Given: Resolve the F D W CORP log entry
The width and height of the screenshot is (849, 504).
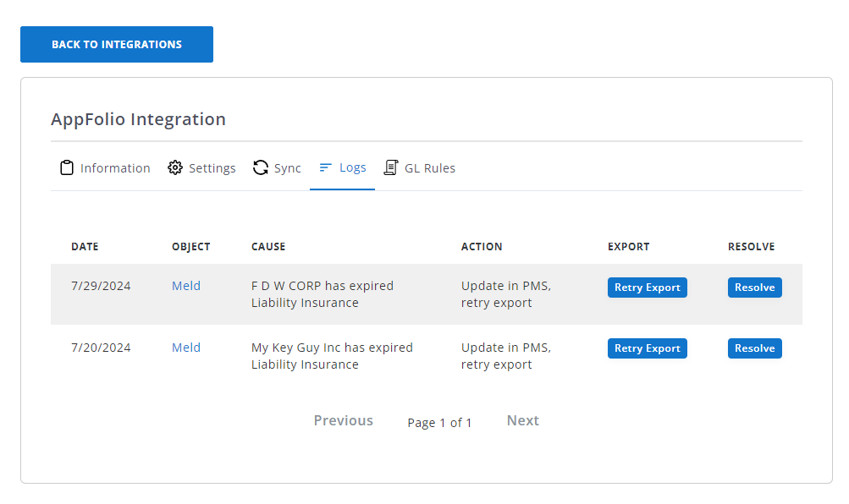Looking at the screenshot, I should point(754,288).
